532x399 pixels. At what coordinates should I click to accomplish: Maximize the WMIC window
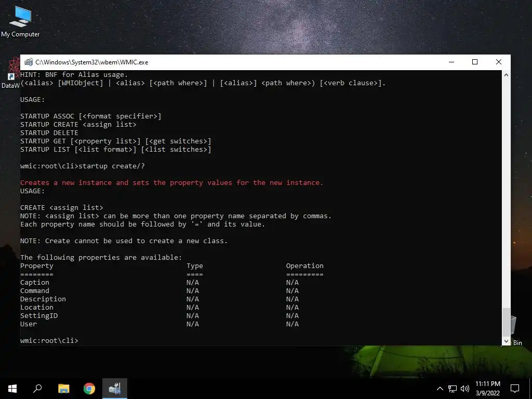pyautogui.click(x=475, y=62)
